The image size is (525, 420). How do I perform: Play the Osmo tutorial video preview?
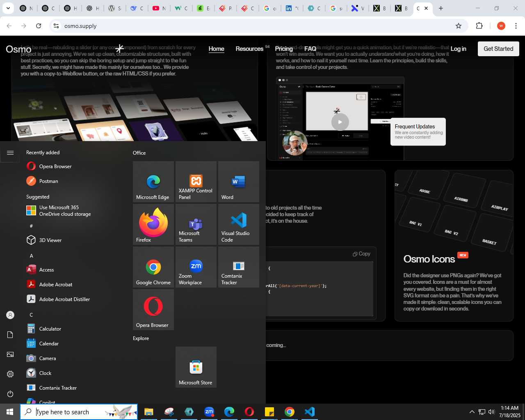340,122
